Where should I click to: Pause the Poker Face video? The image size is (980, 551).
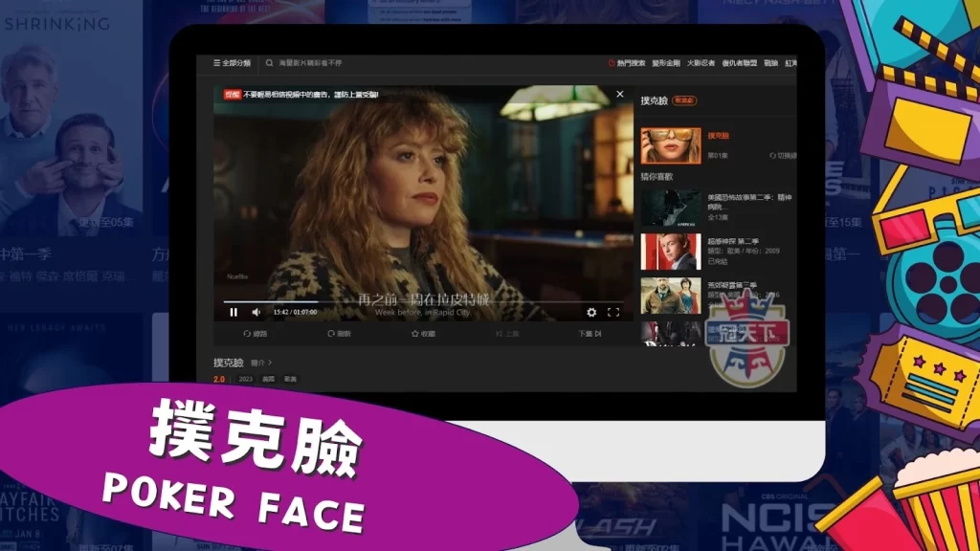coord(234,312)
